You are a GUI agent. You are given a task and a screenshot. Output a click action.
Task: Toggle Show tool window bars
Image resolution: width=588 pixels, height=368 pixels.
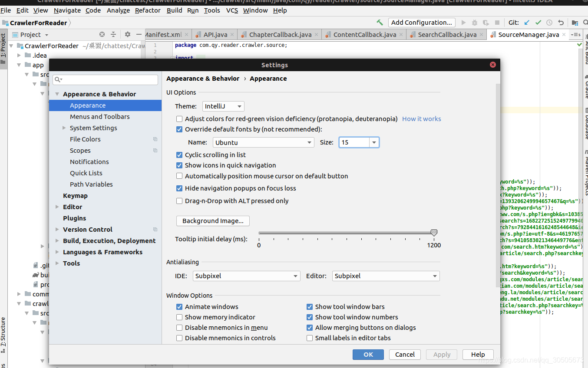coord(310,307)
